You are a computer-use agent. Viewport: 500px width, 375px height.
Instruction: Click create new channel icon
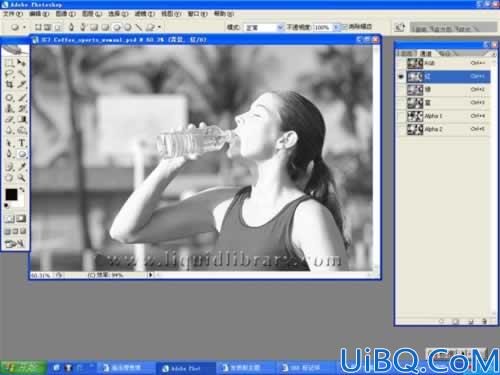(x=471, y=321)
